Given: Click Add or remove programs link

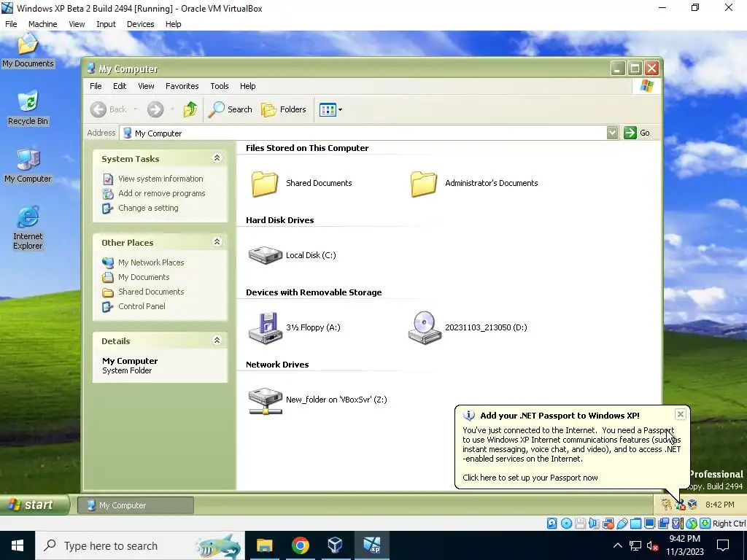Looking at the screenshot, I should (x=161, y=193).
